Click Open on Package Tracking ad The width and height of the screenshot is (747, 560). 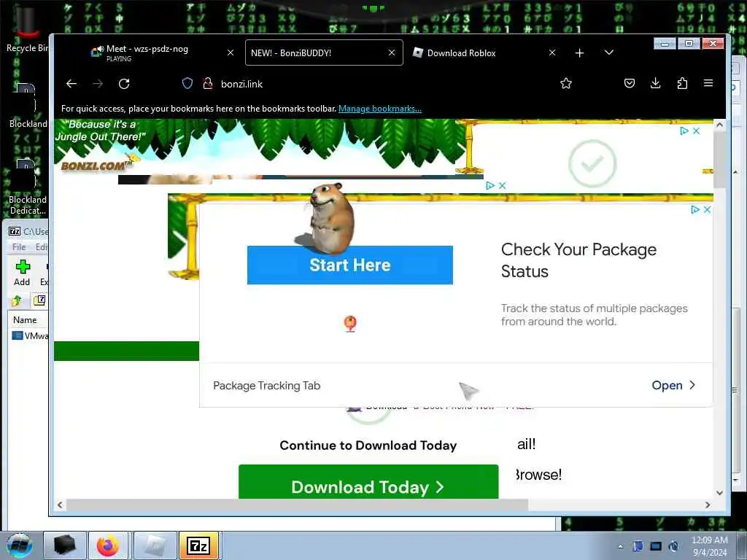pos(673,385)
